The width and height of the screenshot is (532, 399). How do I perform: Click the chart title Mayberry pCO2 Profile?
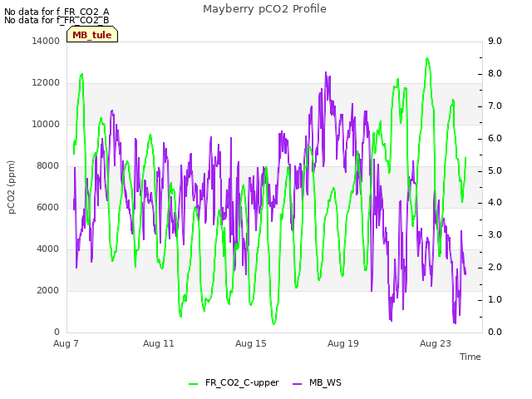point(264,9)
